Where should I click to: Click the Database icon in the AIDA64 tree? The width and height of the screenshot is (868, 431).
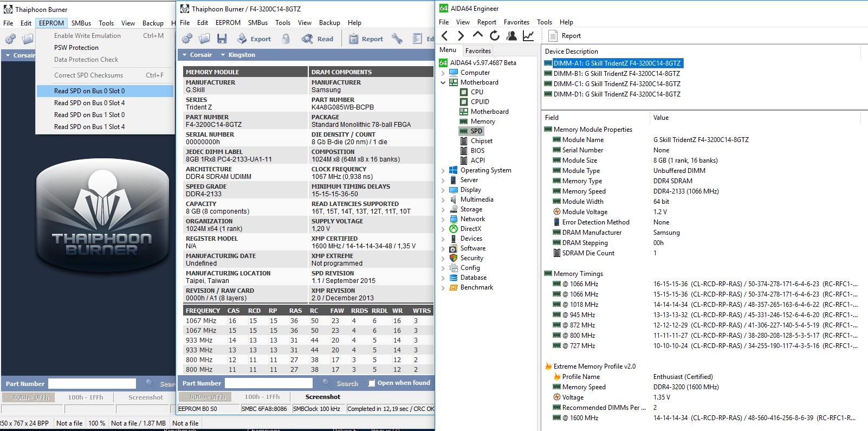(454, 278)
